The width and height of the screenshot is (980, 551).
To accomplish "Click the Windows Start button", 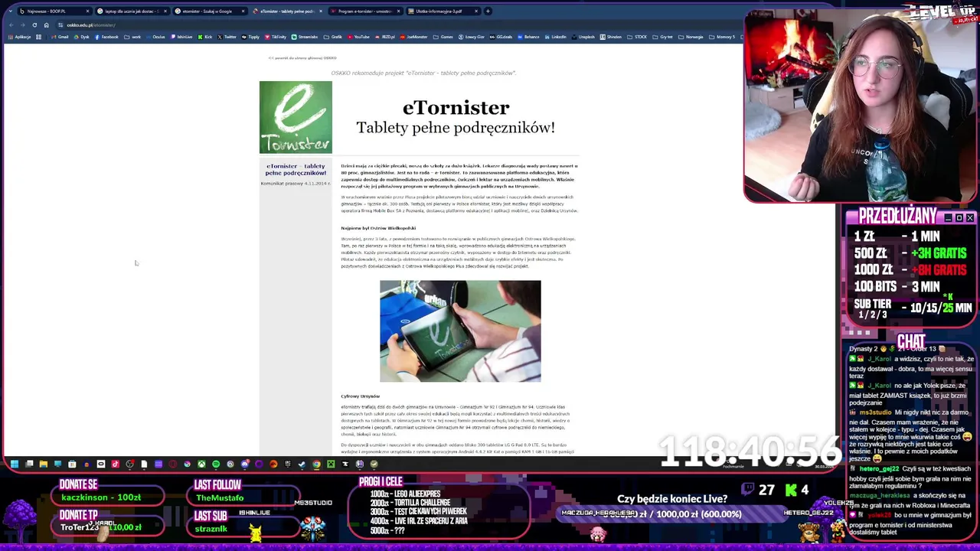I will pyautogui.click(x=14, y=464).
